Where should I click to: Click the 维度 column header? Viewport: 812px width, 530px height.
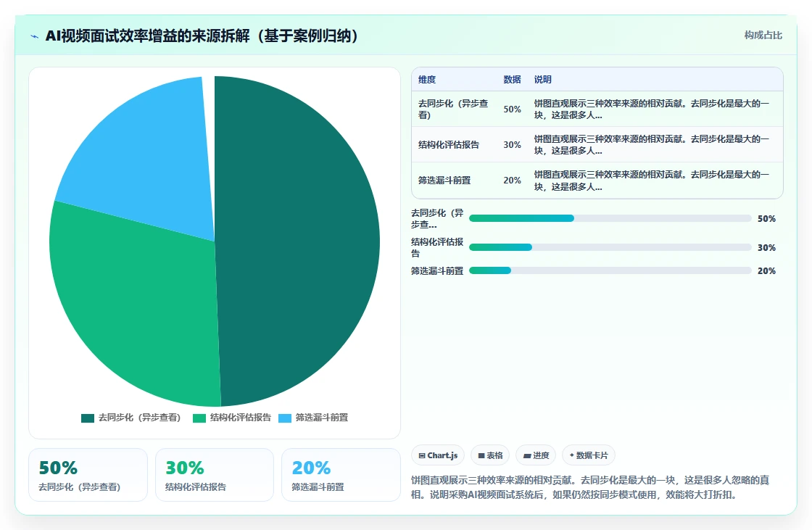tap(427, 79)
